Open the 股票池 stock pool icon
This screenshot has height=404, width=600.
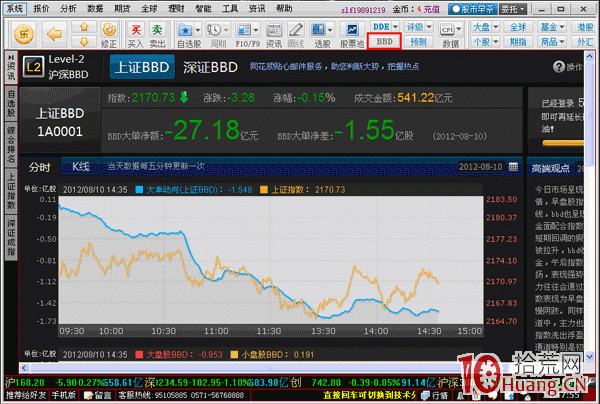(x=352, y=35)
